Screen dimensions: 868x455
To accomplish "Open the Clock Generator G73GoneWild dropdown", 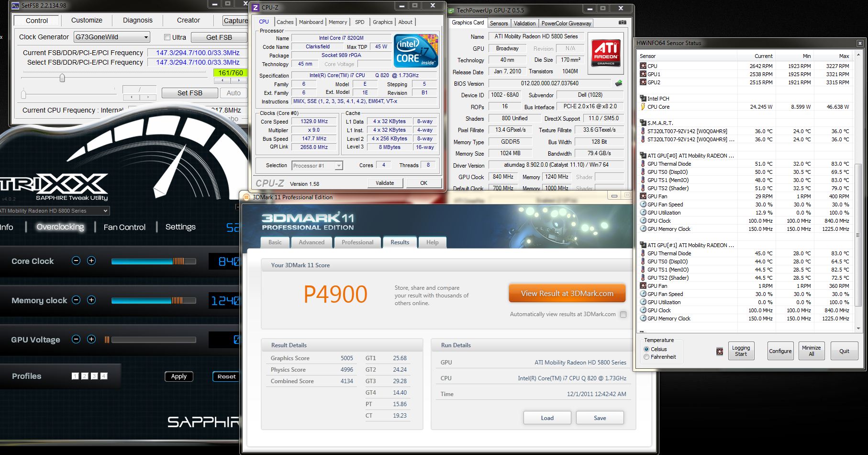I will click(x=112, y=37).
